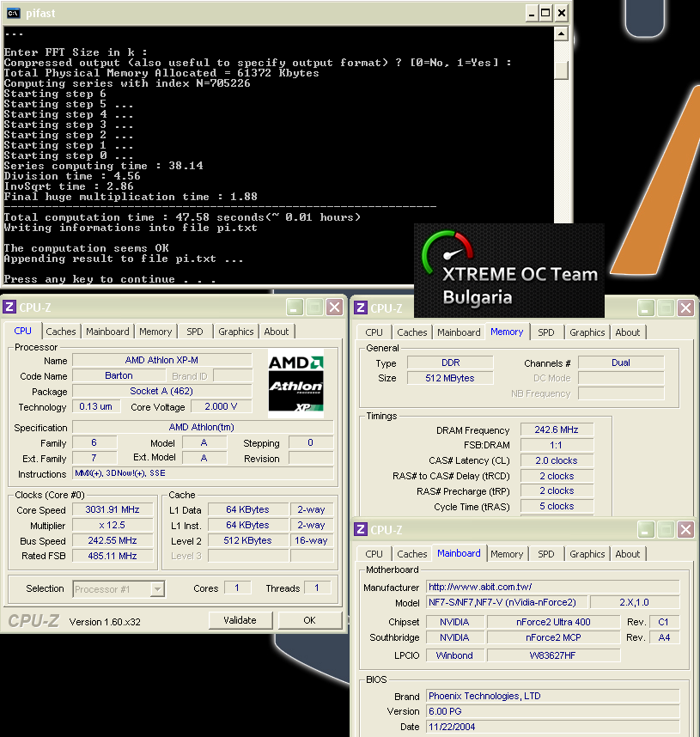This screenshot has width=700, height=737.
Task: Open Mainboard tab in left CPU-Z window
Action: (x=107, y=332)
